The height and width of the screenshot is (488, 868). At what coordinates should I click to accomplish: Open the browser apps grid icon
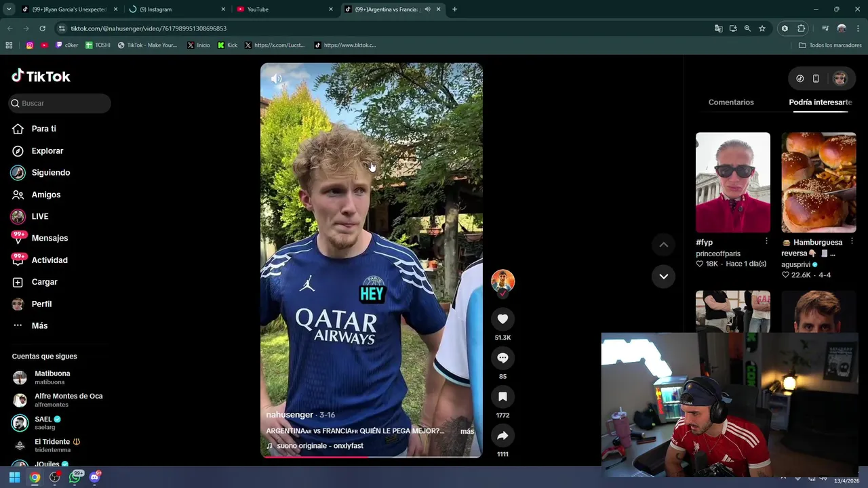(x=9, y=45)
